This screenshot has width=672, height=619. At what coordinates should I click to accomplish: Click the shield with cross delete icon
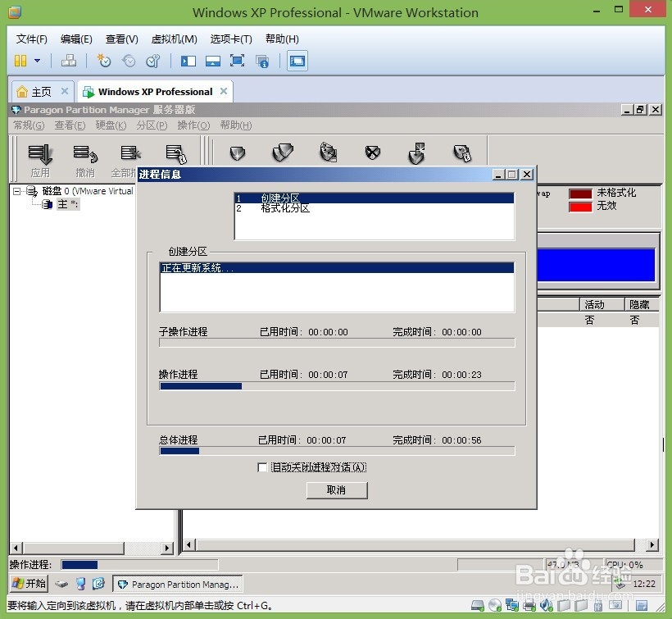pos(373,152)
